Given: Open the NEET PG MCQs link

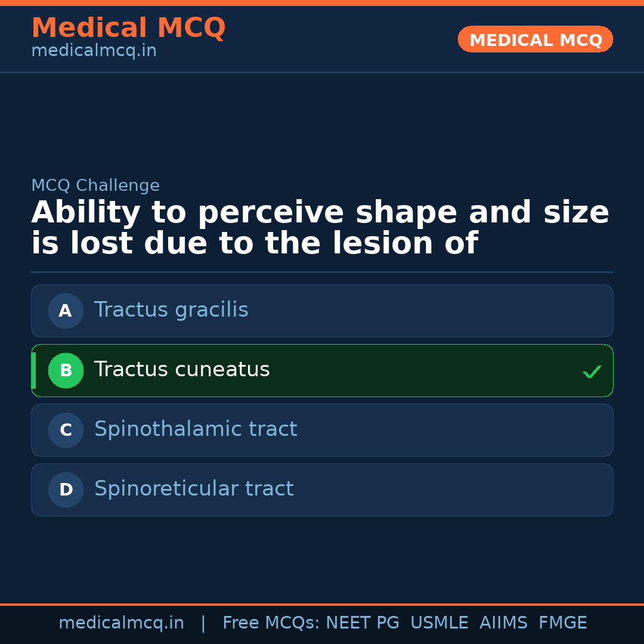Looking at the screenshot, I should (362, 623).
